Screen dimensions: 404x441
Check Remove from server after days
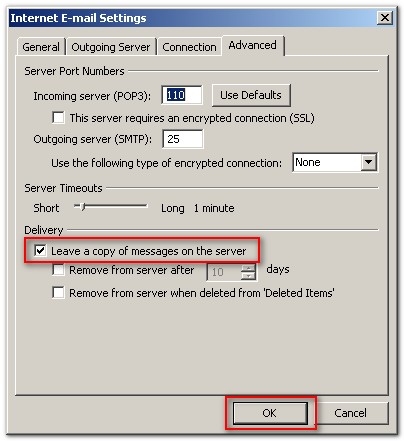click(x=58, y=270)
